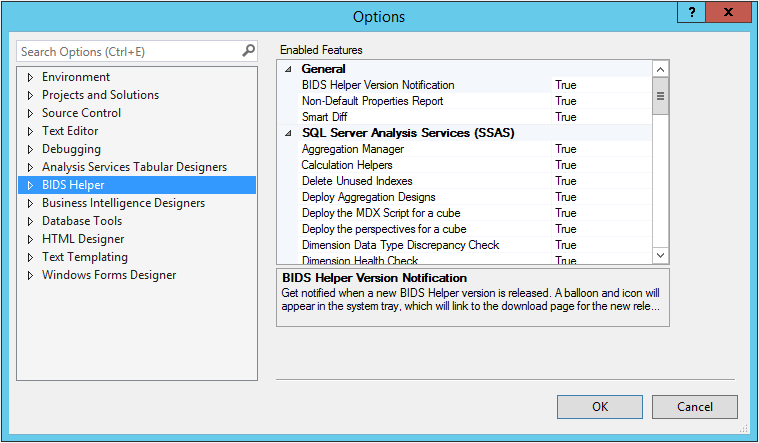Select Debugging category
The height and width of the screenshot is (443, 759).
pos(71,149)
